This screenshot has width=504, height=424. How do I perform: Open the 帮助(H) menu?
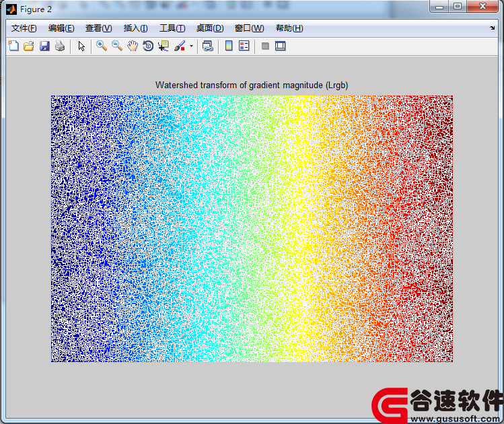(289, 28)
